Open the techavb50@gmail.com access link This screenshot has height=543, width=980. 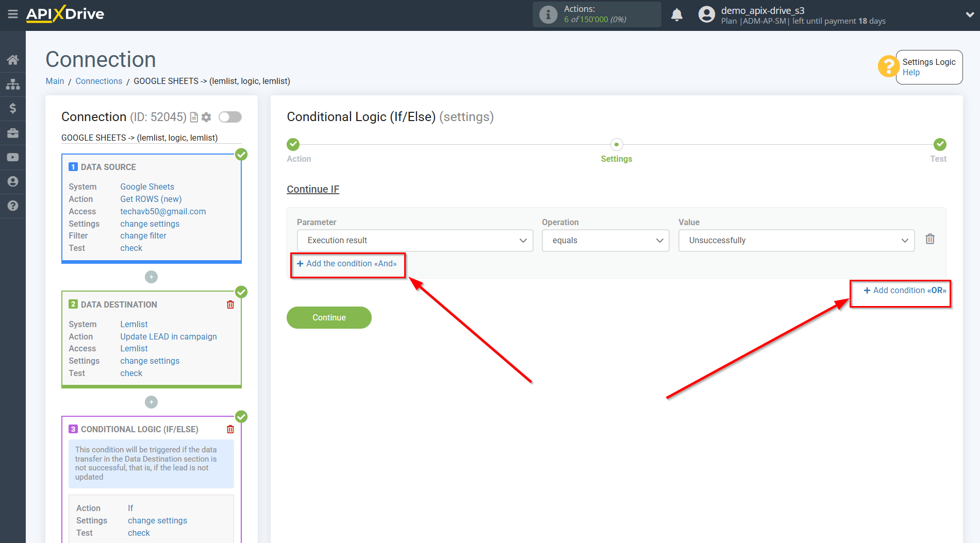click(x=163, y=211)
